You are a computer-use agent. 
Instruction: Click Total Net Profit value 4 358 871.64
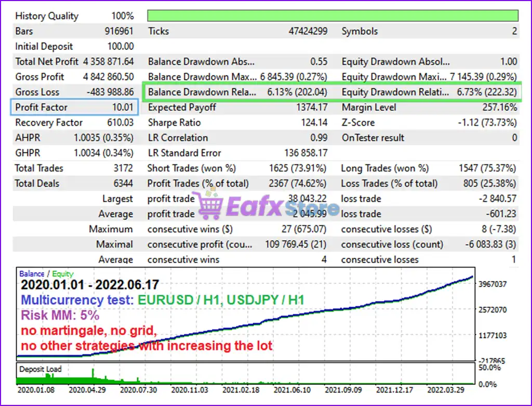(108, 62)
